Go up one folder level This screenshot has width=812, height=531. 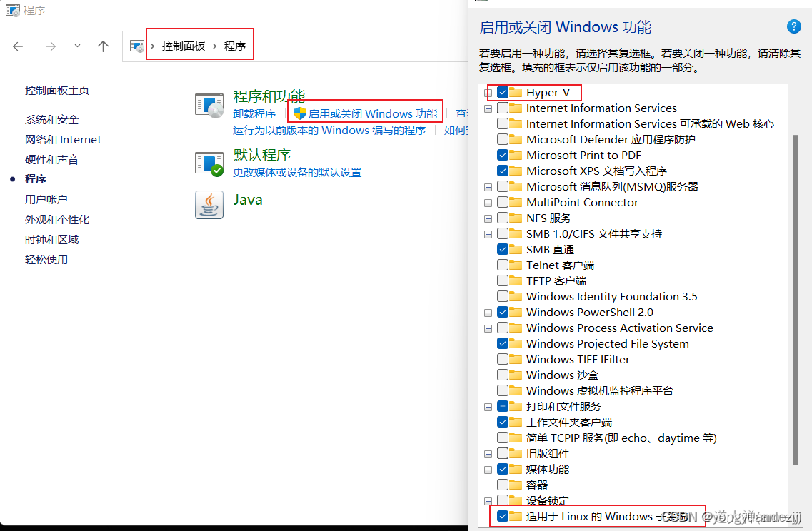pos(103,46)
